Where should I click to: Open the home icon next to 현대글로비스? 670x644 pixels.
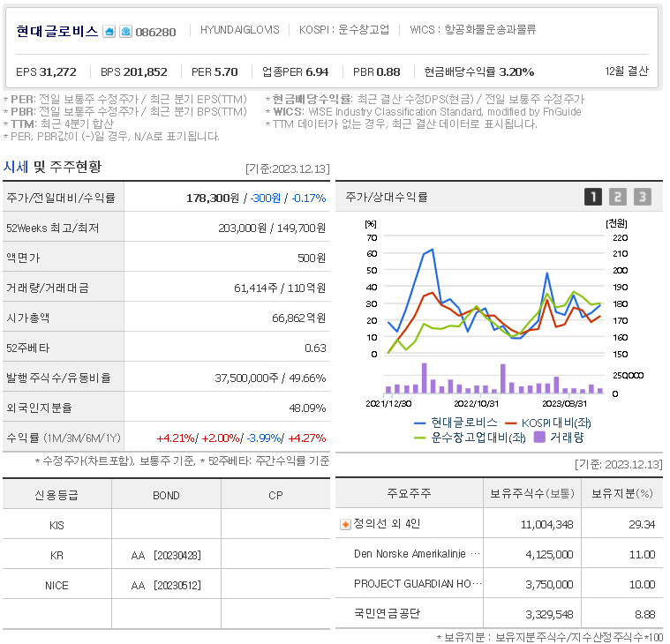[x=109, y=32]
